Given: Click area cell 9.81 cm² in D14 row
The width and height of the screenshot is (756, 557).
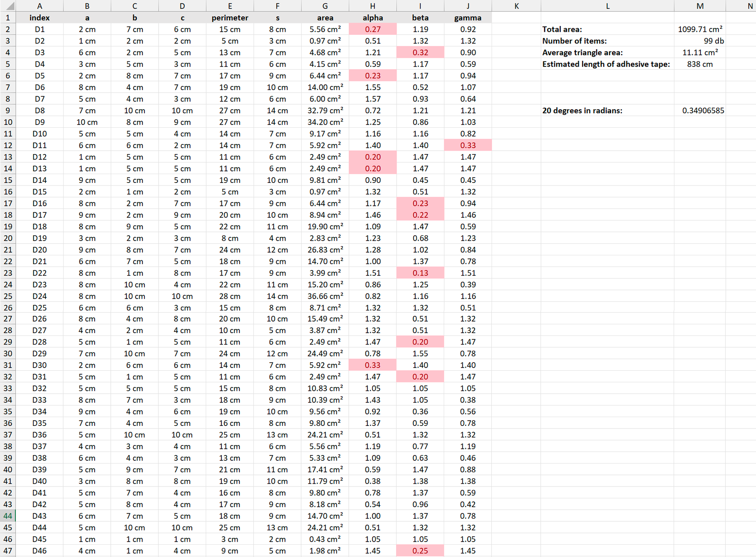Looking at the screenshot, I should tap(325, 180).
